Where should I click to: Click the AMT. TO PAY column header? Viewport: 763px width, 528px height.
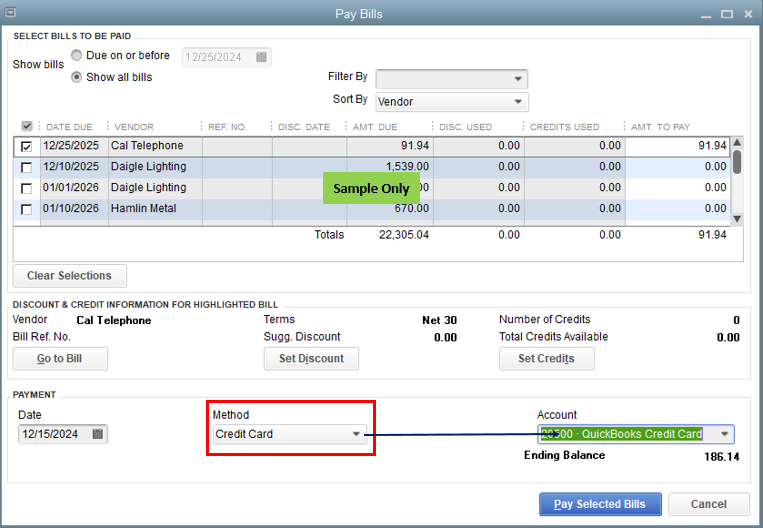(x=660, y=127)
